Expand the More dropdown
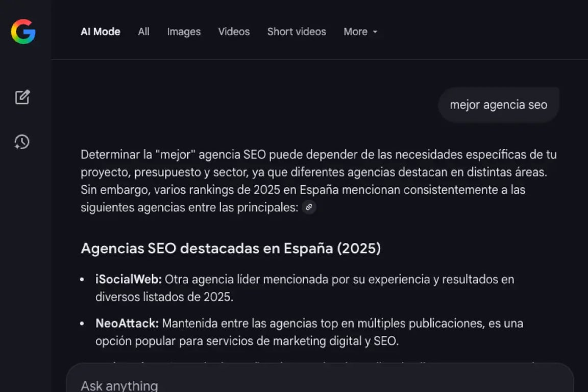The height and width of the screenshot is (392, 588). pyautogui.click(x=360, y=32)
